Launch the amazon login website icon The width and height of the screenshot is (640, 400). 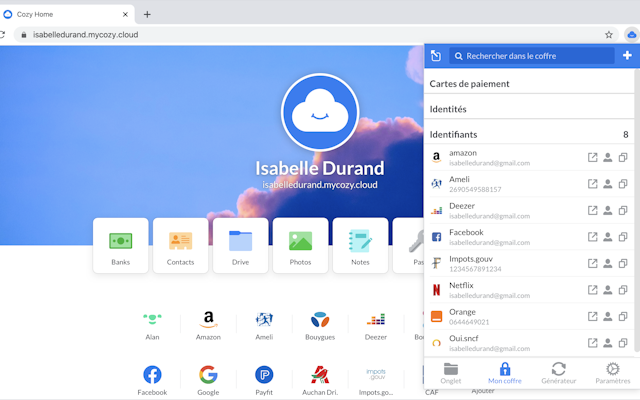592,158
